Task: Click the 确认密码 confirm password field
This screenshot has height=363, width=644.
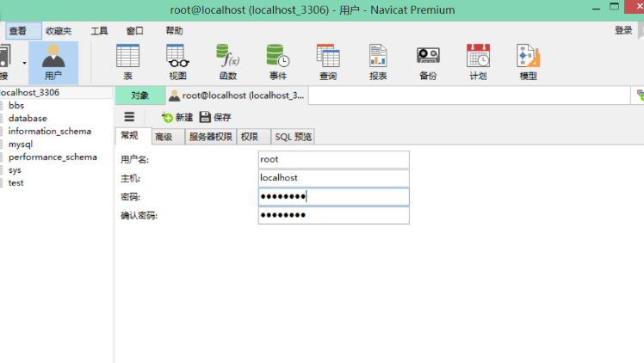Action: click(333, 215)
